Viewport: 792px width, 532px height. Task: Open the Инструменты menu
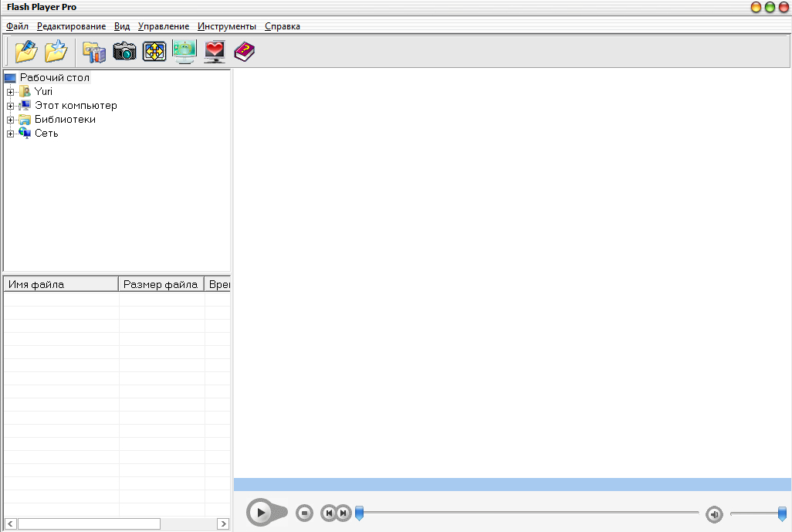[227, 26]
